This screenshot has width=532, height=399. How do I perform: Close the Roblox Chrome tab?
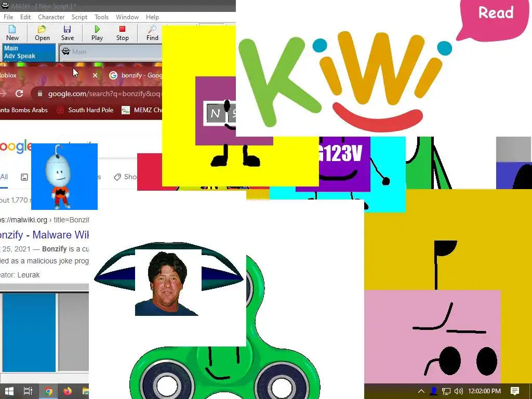coord(95,75)
